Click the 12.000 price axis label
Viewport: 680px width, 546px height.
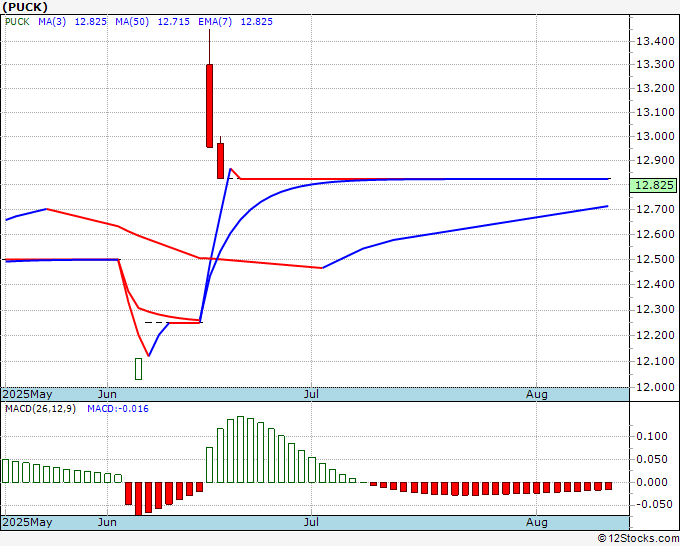pyautogui.click(x=655, y=387)
